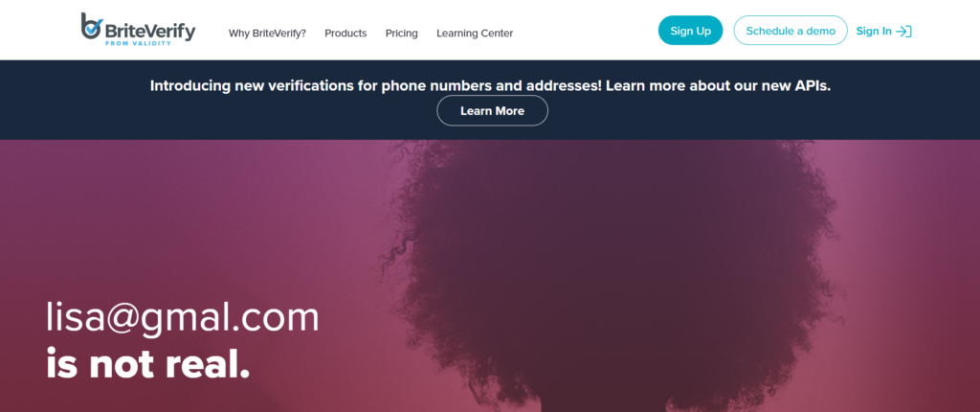Click the BriteVerify wordmark text
980x412 pixels.
pos(150,30)
